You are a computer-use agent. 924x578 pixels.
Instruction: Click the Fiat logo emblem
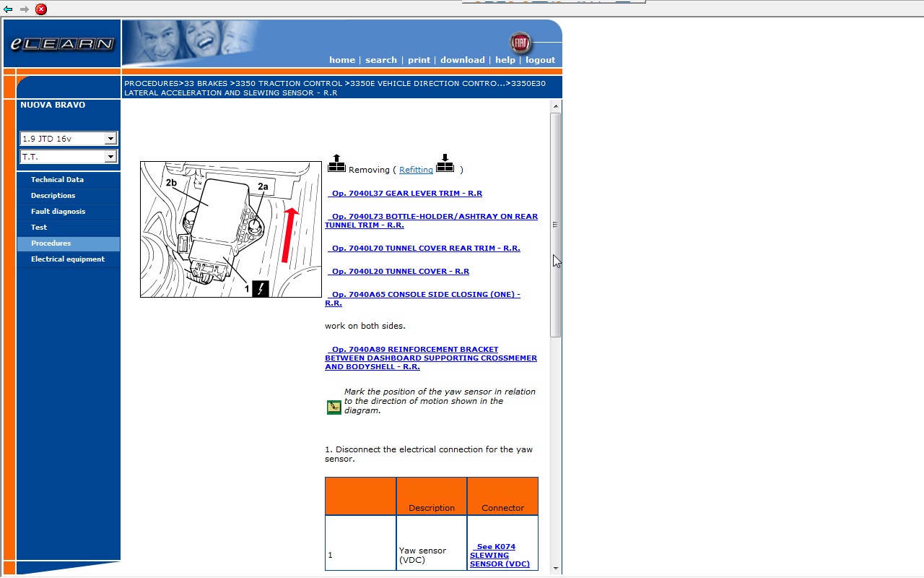(x=520, y=43)
